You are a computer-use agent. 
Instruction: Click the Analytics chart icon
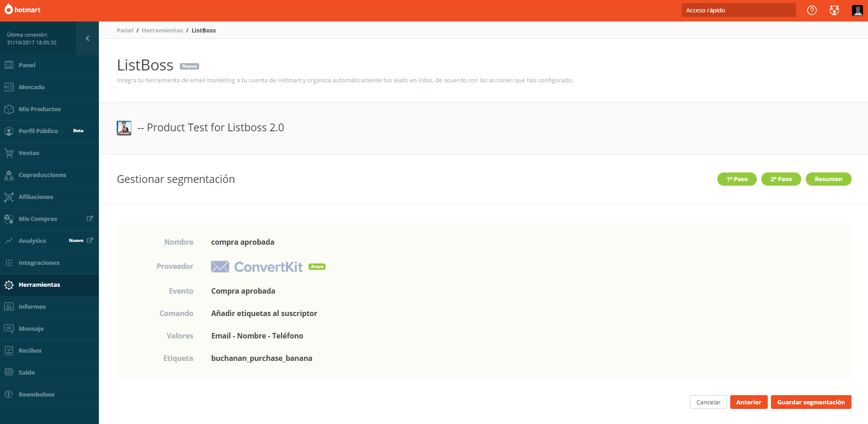[x=9, y=241]
